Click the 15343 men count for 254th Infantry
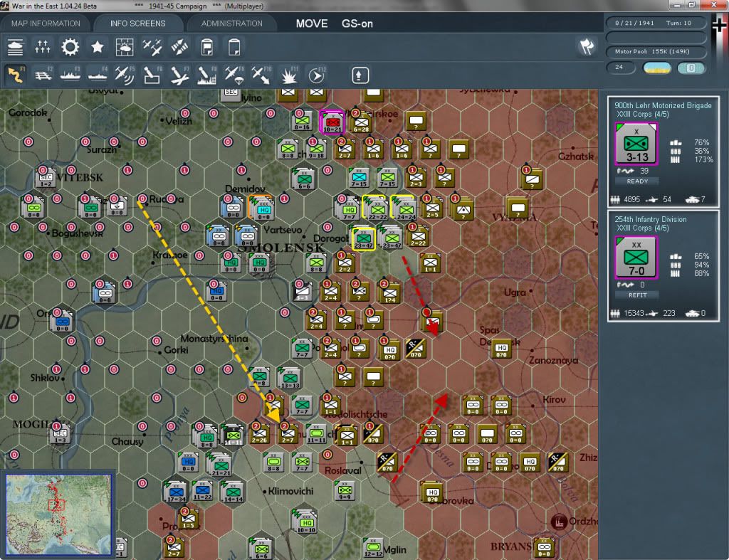Viewport: 729px width, 560px height. click(x=634, y=313)
